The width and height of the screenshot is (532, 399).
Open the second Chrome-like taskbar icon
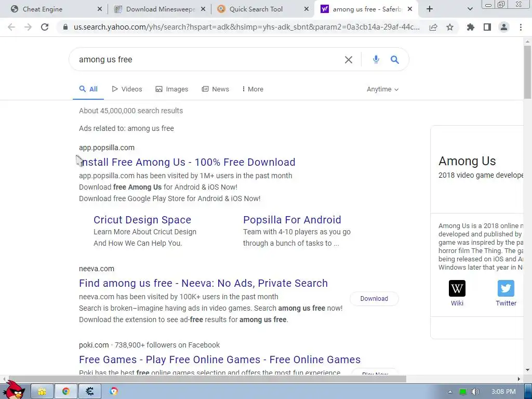click(x=114, y=392)
